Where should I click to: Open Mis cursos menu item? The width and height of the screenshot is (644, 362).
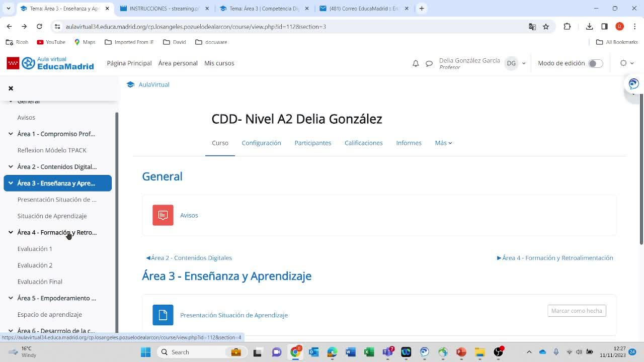[219, 63]
